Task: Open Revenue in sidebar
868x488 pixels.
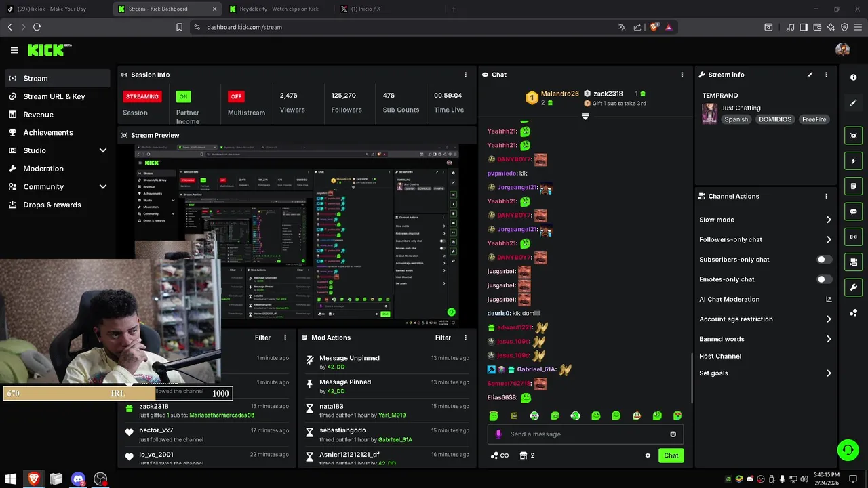Action: [x=58, y=115]
